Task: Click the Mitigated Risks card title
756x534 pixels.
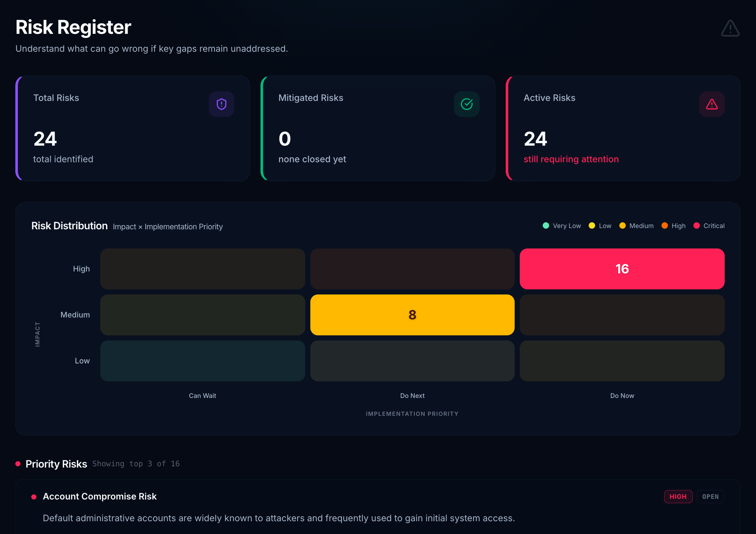Action: 311,98
